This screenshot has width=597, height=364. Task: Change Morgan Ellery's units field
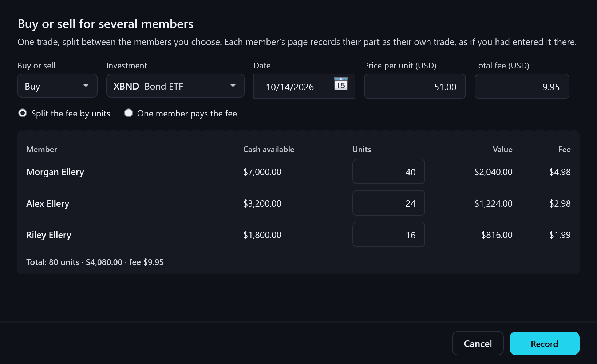click(389, 171)
